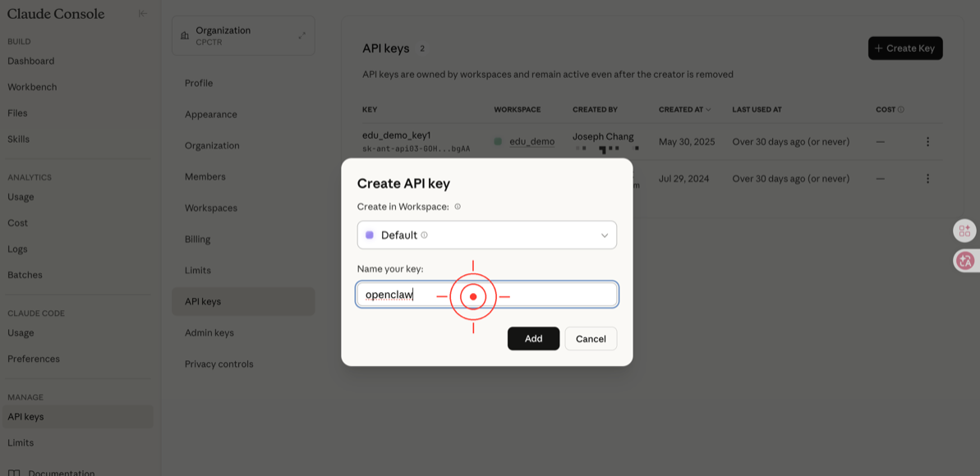Open Dashboard in the Build section

(31, 61)
